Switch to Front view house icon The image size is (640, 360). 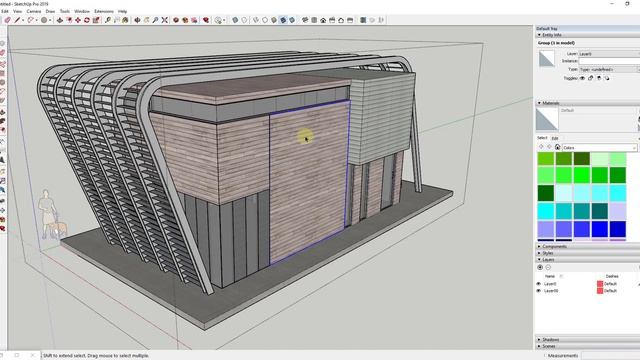coord(323,20)
